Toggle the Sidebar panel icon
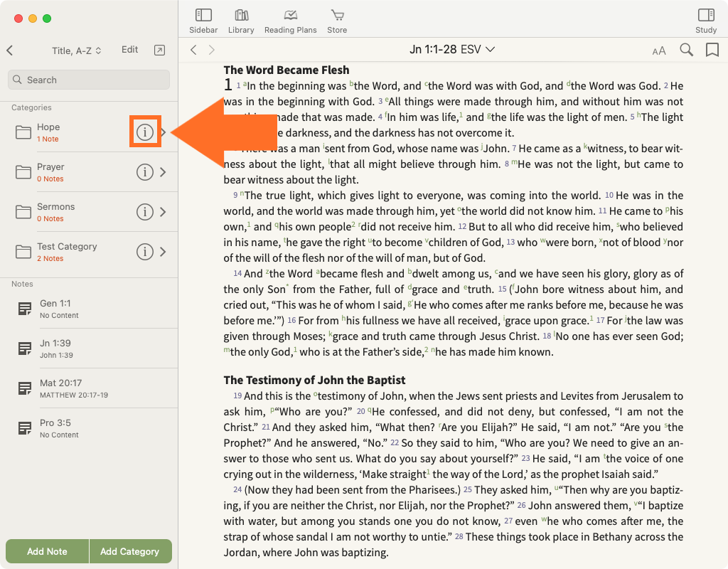Viewport: 728px width, 569px height. [203, 21]
